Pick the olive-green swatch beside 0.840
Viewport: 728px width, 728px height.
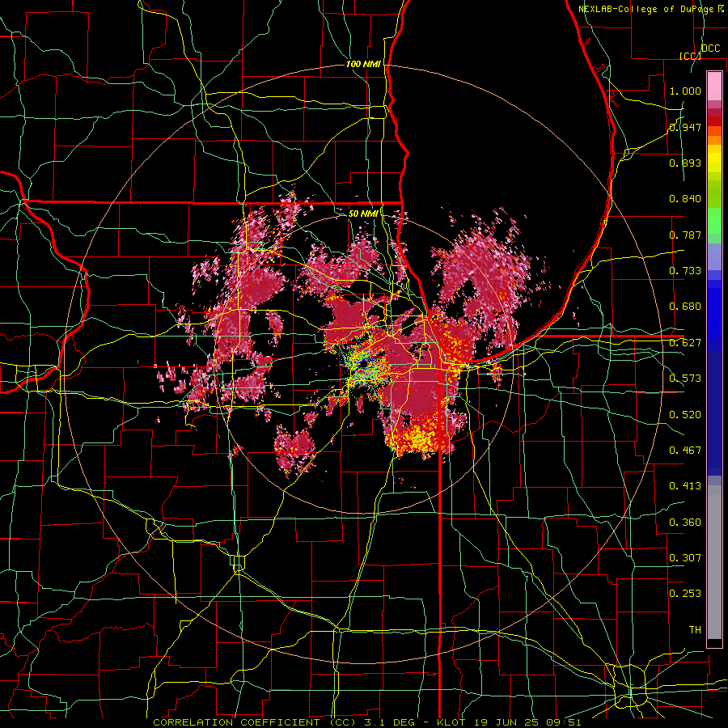tap(714, 194)
